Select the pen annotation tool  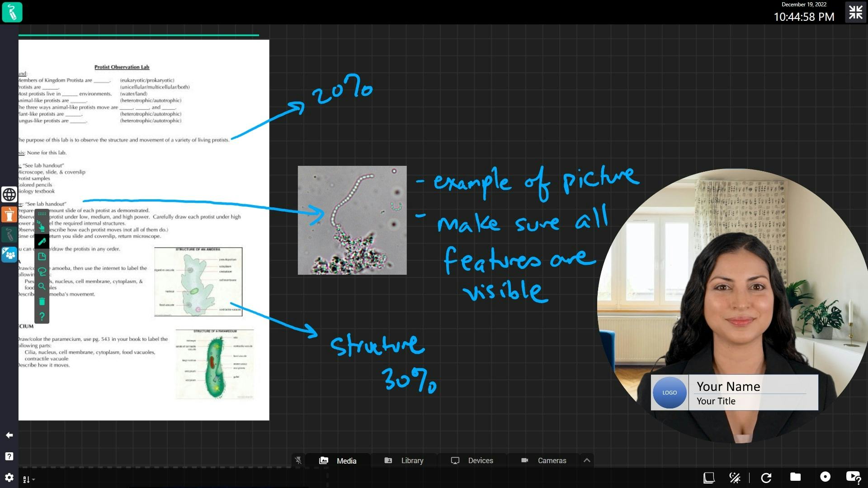coord(42,242)
